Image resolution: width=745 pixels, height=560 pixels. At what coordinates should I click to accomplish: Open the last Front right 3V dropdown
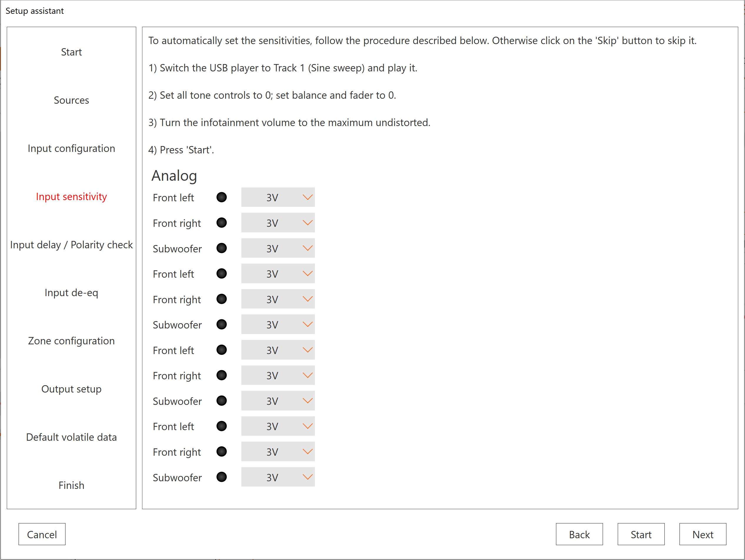[x=278, y=452]
